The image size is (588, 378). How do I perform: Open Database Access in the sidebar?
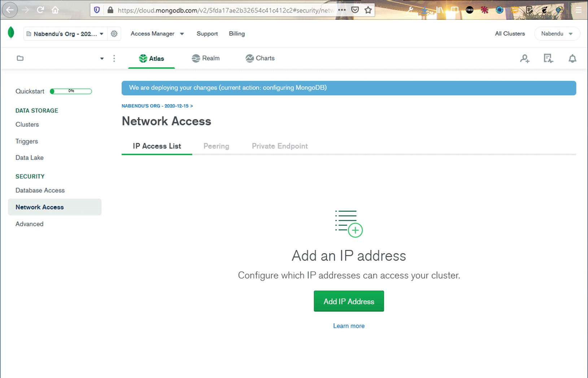[40, 190]
